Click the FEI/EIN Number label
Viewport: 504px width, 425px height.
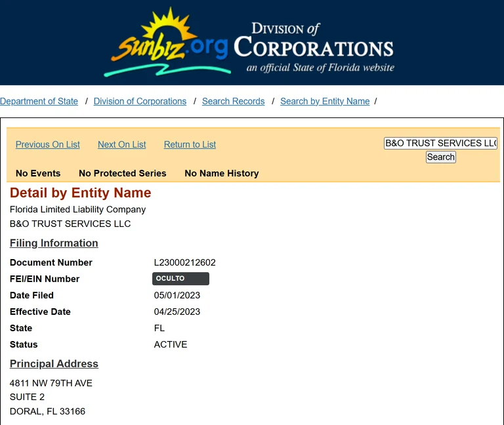(45, 279)
